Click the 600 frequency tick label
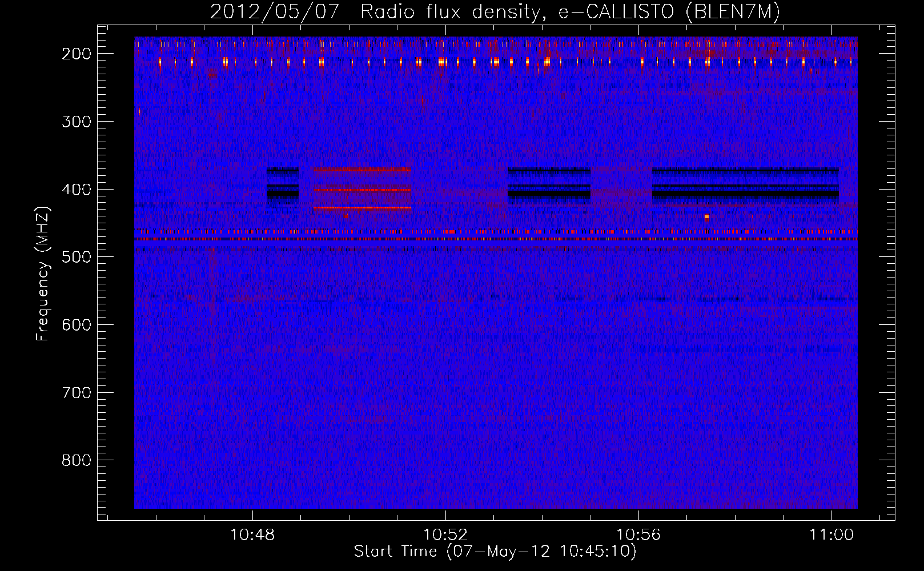This screenshot has width=924, height=571. click(x=76, y=325)
